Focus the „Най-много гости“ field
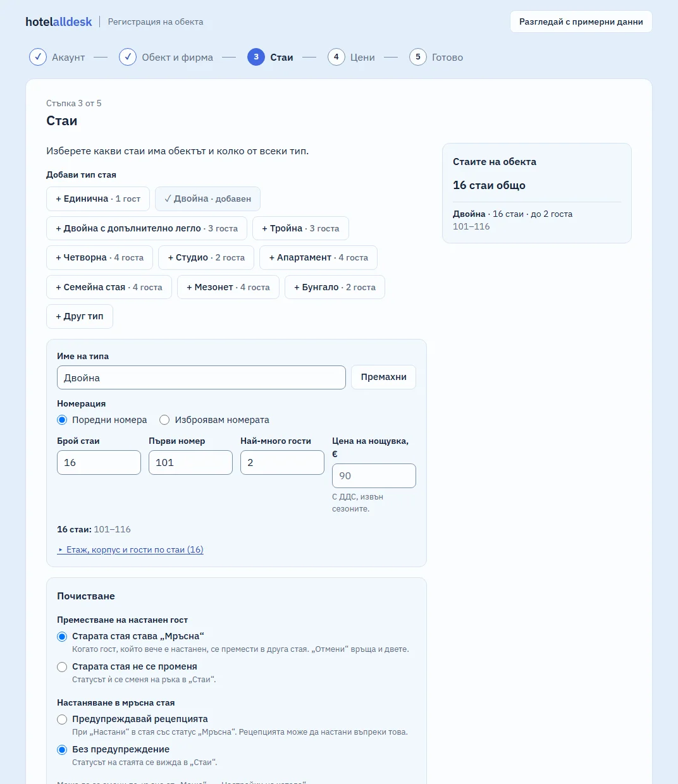The height and width of the screenshot is (784, 678). [x=282, y=462]
